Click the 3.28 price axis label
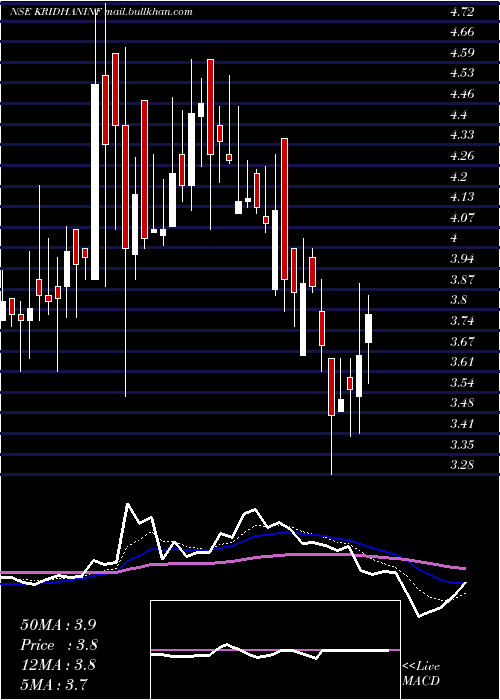 tap(462, 465)
